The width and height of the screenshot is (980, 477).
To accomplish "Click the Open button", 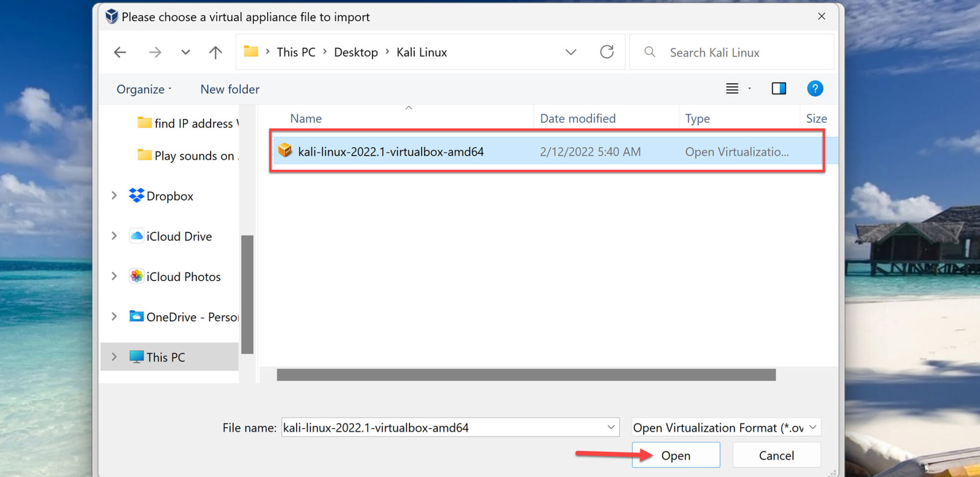I will click(x=676, y=455).
